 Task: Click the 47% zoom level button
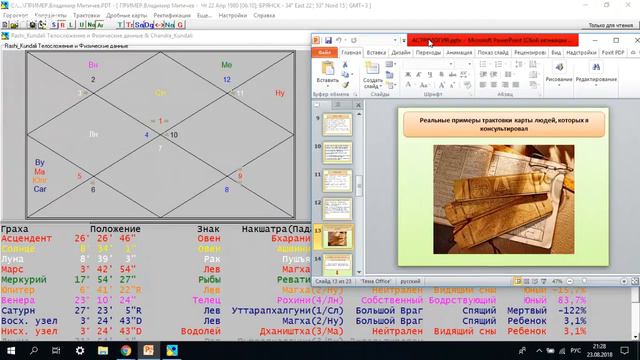[557, 281]
